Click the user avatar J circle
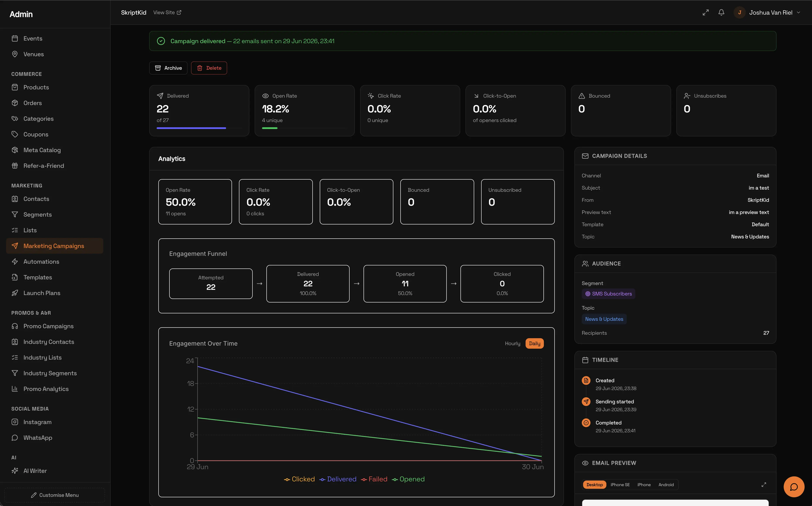 (x=739, y=12)
